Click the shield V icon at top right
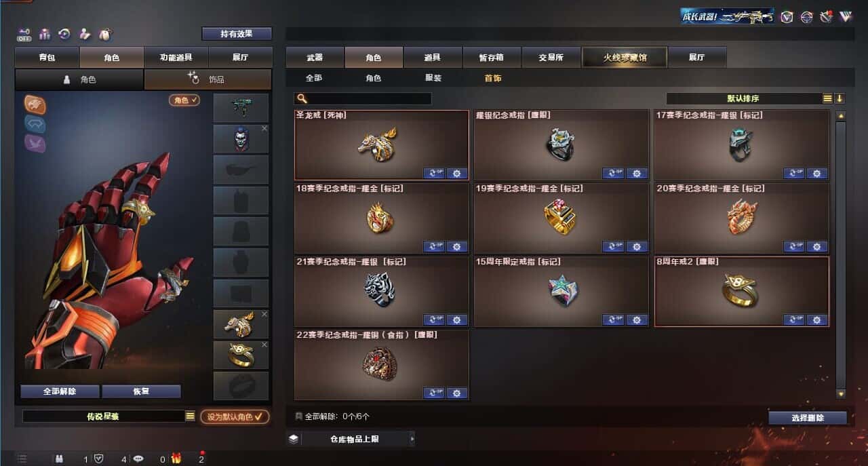Viewport: 868px width, 466px height. (x=787, y=17)
